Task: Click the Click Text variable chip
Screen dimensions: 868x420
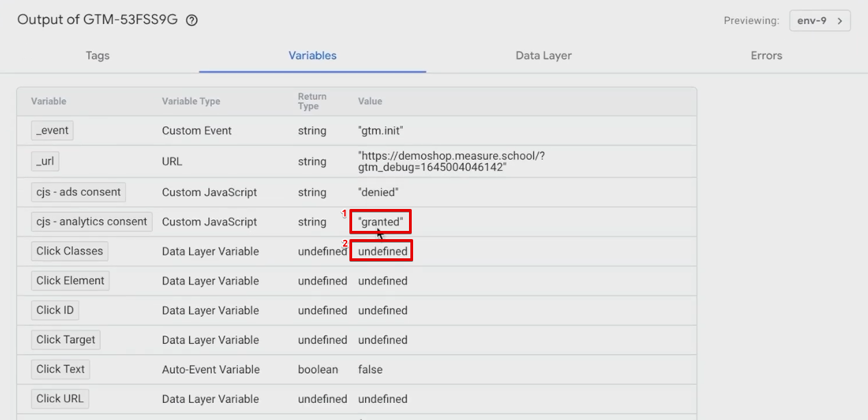Action: [60, 369]
